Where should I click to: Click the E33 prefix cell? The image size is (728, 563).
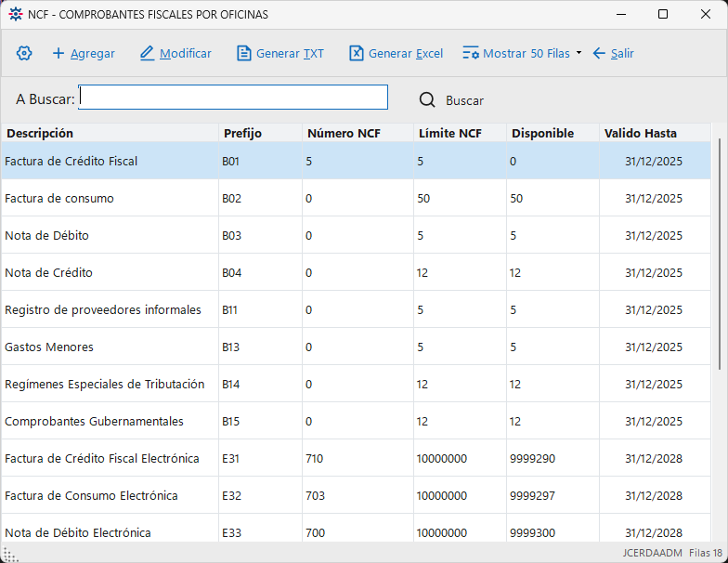(x=260, y=528)
